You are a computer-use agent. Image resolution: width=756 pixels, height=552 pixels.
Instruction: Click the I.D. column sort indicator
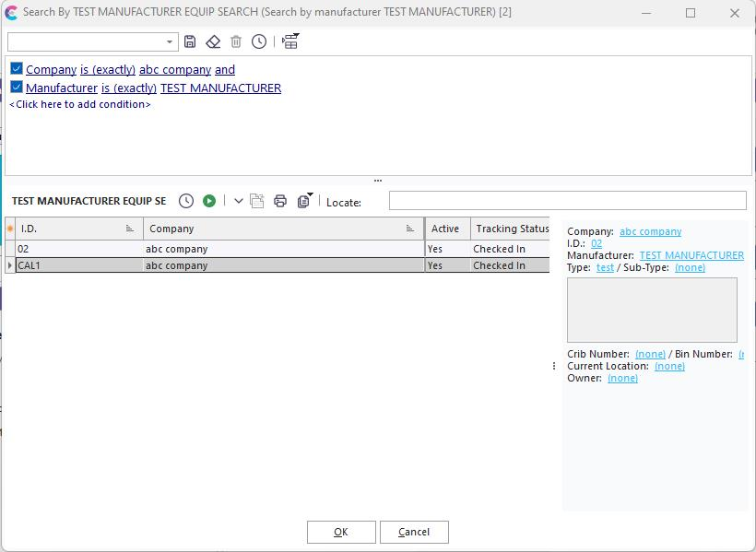coord(130,229)
